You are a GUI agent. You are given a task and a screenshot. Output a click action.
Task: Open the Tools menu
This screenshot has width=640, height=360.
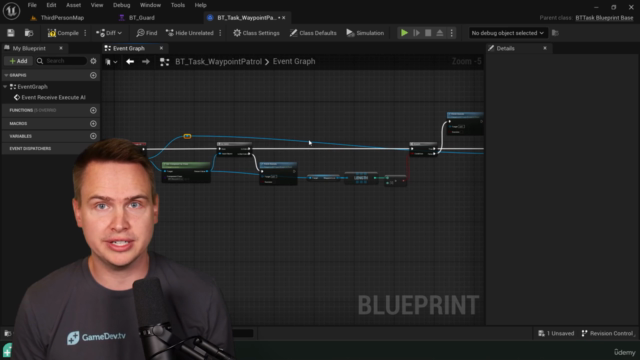point(178,5)
